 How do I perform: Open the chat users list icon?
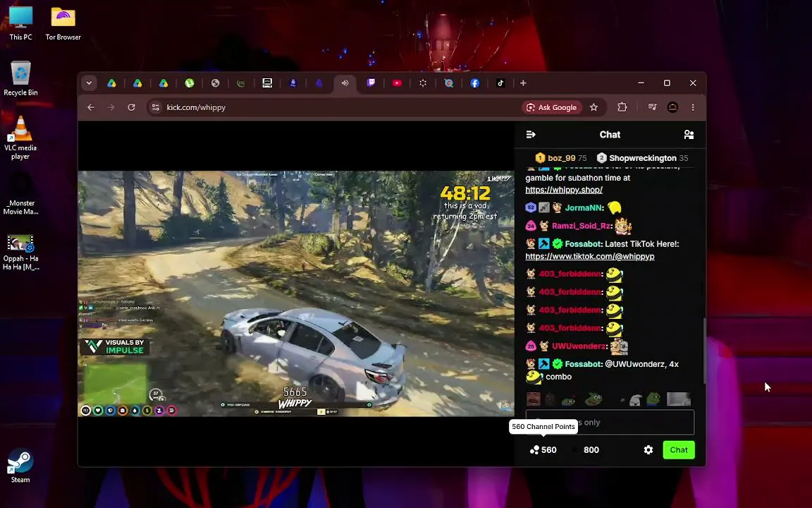689,135
